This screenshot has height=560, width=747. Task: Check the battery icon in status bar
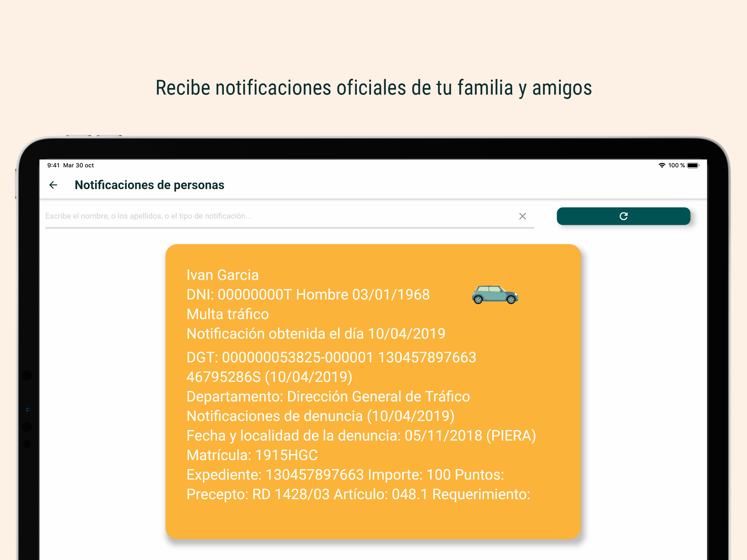click(693, 165)
